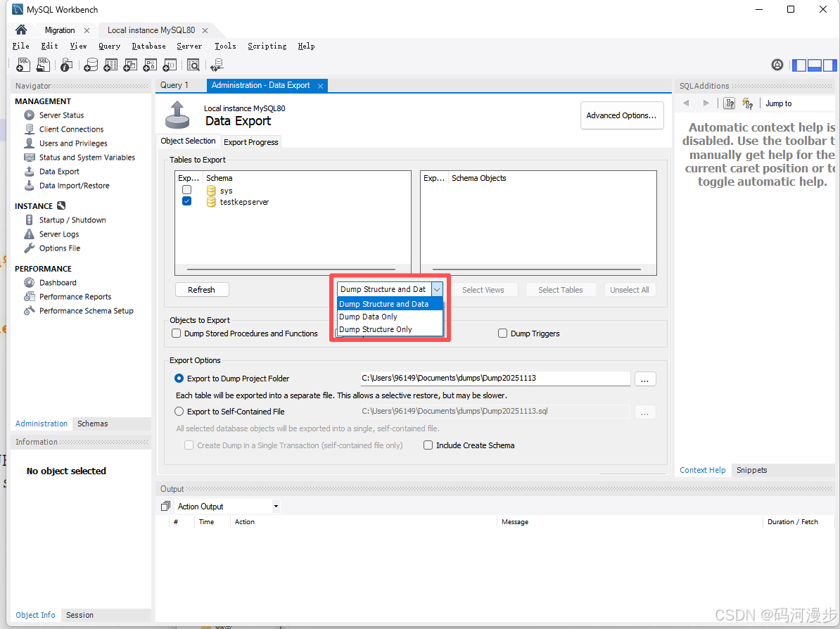Click the Advanced Options button
The image size is (840, 629).
tap(621, 115)
